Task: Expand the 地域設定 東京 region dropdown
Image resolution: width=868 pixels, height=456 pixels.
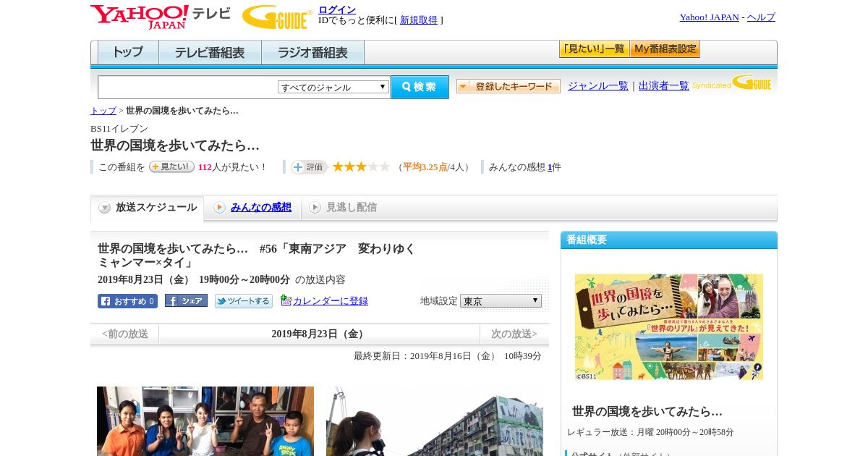Action: [501, 300]
